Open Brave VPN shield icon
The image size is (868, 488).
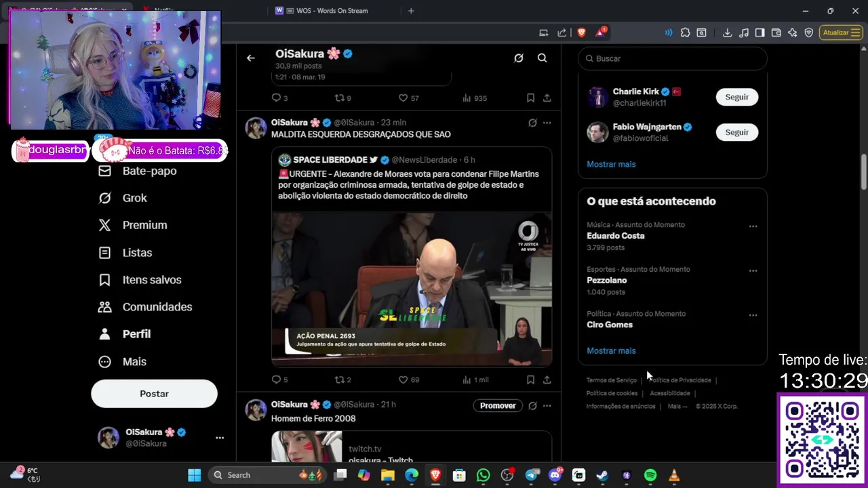point(808,33)
